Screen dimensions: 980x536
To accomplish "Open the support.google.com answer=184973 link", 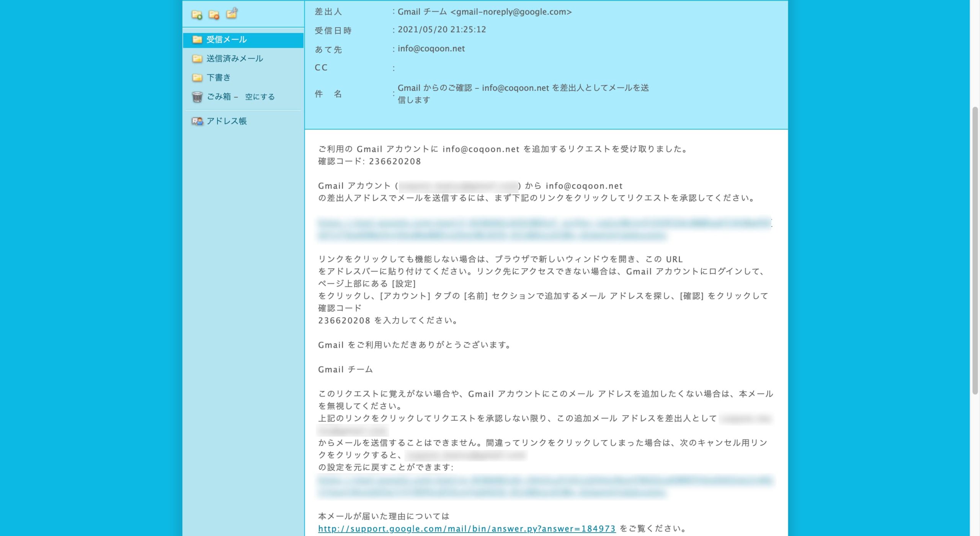I will click(467, 529).
